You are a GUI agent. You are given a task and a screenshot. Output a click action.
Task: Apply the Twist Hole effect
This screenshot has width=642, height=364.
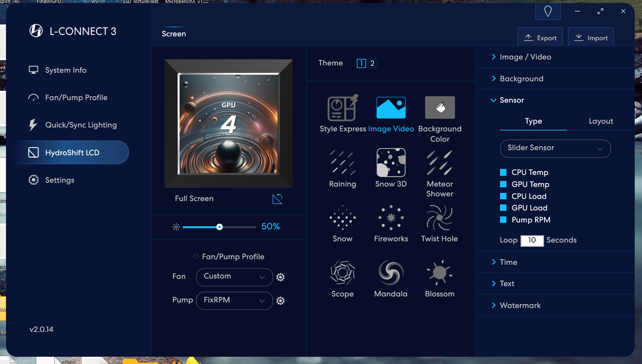[440, 218]
